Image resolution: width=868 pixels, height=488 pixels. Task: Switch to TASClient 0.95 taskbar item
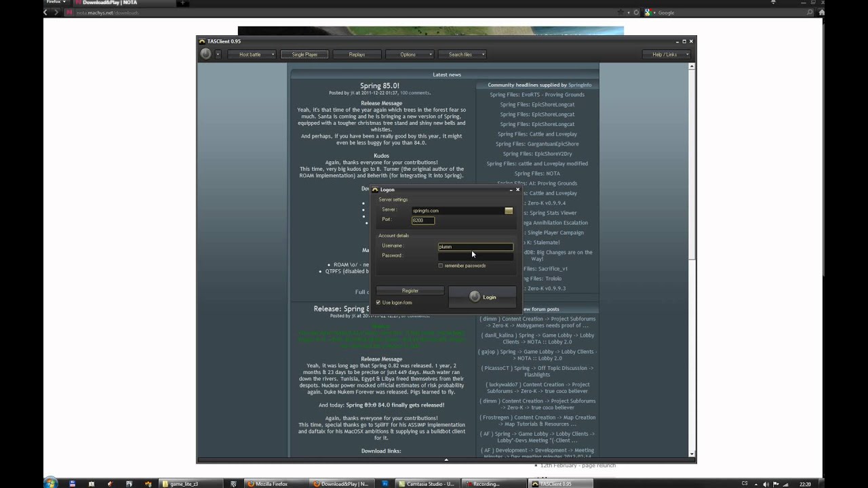(x=561, y=484)
